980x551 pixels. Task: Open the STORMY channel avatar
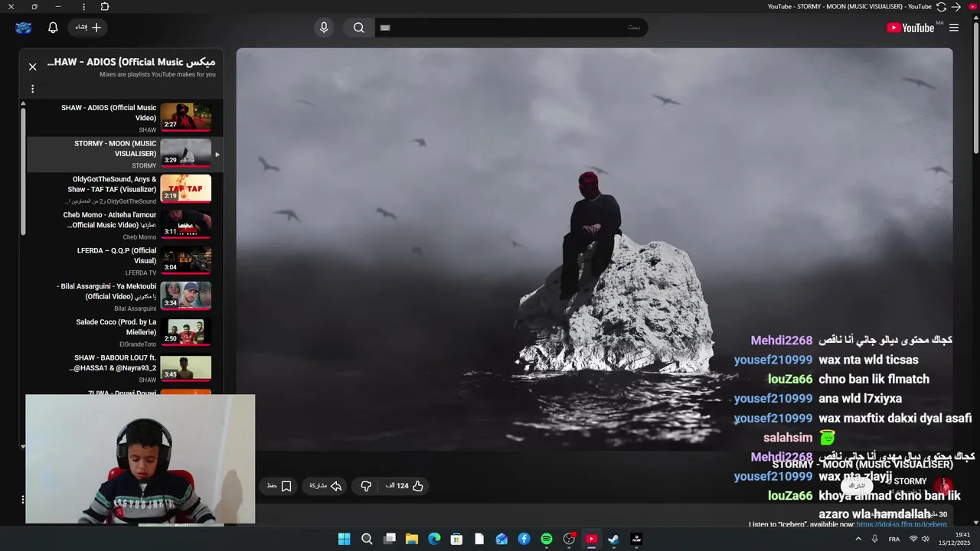click(942, 486)
